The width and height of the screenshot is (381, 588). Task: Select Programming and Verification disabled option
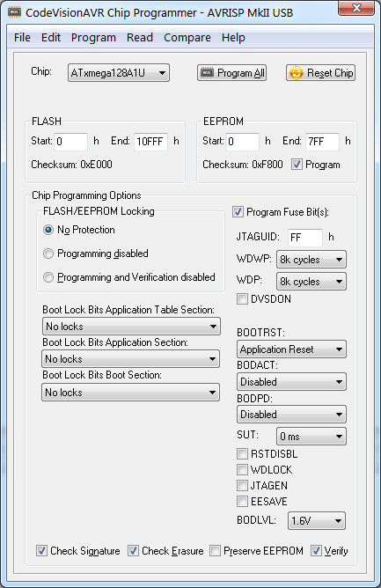[x=48, y=277]
